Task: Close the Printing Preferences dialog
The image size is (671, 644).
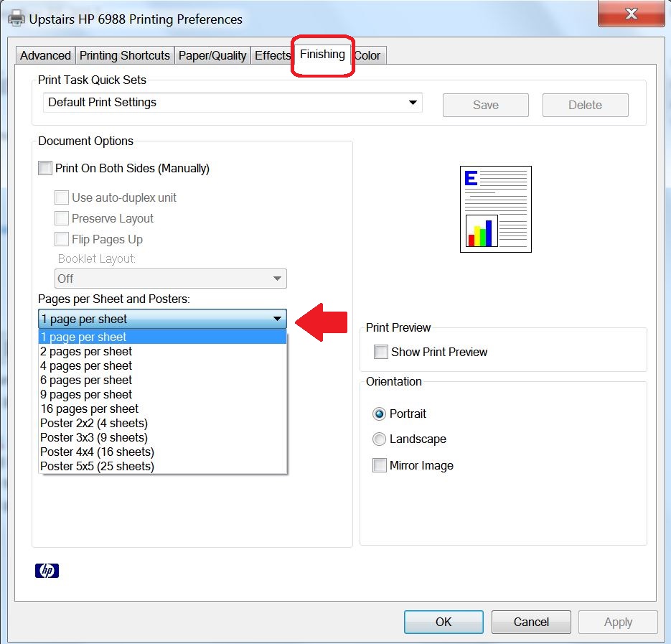Action: point(632,14)
